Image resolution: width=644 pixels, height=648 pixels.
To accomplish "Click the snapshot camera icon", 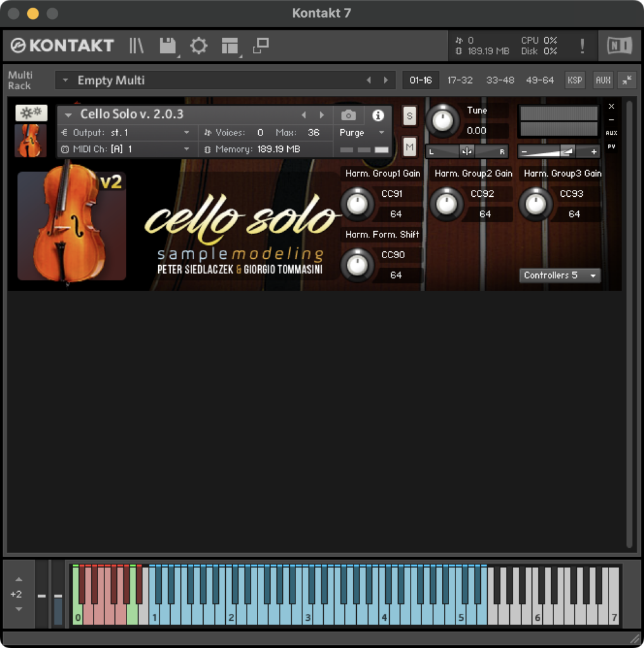I will tap(348, 115).
